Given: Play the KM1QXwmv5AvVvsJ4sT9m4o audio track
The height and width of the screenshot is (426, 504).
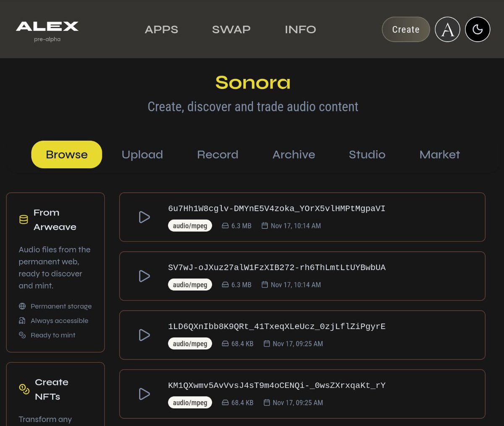Looking at the screenshot, I should coord(144,394).
